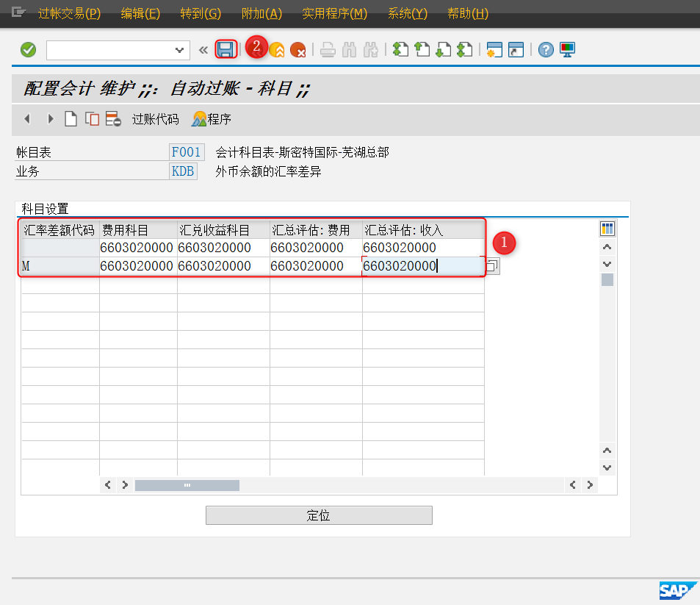
Task: Click the horizontal scrollbar under the table
Action: pos(187,485)
